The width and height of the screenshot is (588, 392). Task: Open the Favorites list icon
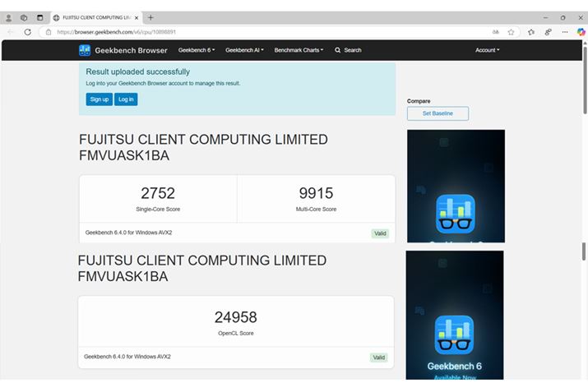pyautogui.click(x=531, y=32)
